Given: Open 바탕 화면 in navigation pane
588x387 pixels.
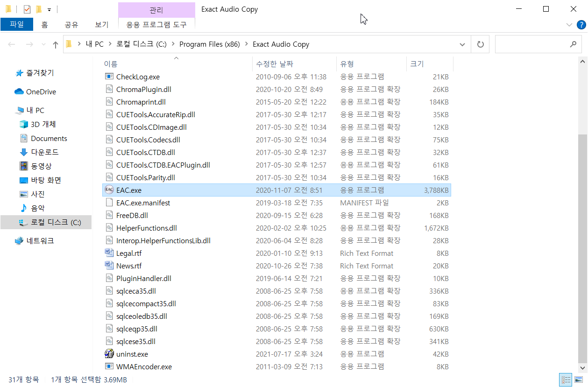Looking at the screenshot, I should (x=46, y=180).
